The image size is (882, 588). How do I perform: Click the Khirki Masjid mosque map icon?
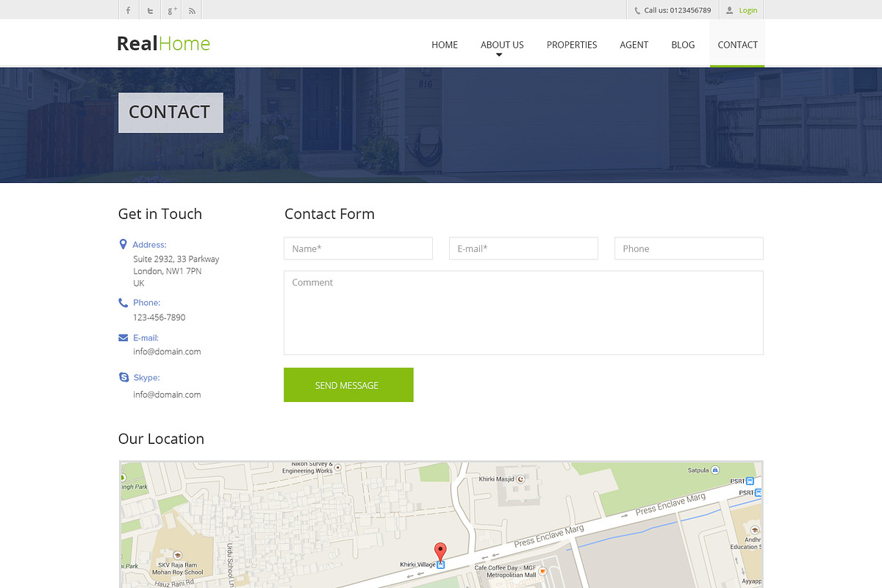[x=521, y=479]
